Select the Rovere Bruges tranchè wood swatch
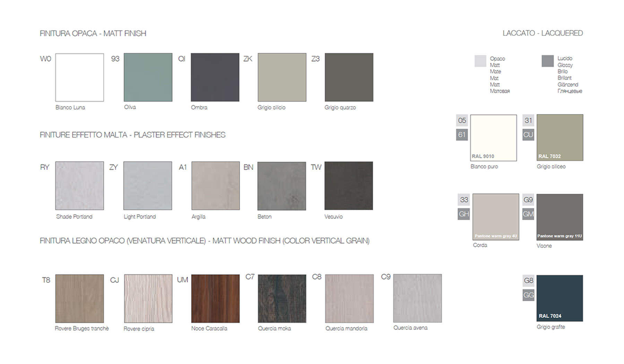This screenshot has height=364, width=624. click(x=79, y=298)
